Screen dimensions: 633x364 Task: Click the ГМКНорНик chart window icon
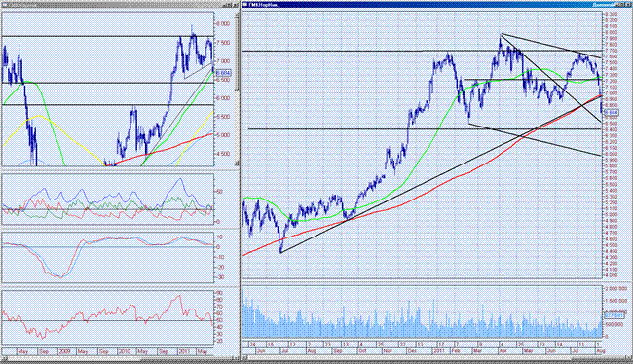pos(245,5)
